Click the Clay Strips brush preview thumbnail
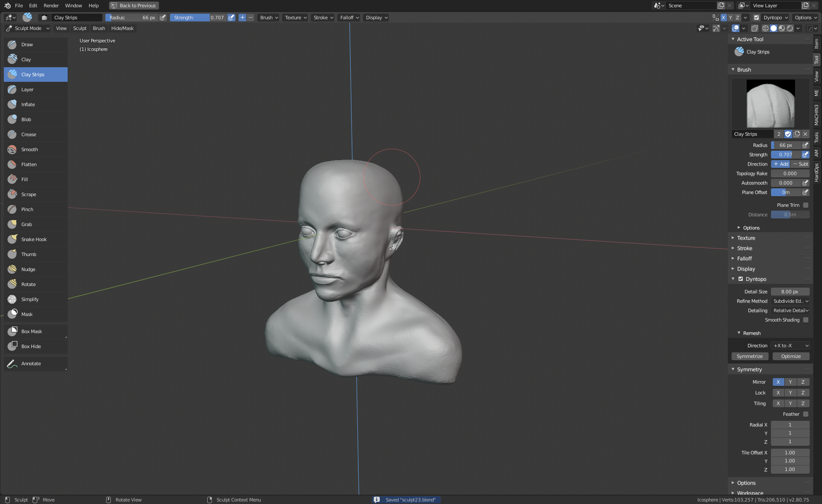 [770, 104]
